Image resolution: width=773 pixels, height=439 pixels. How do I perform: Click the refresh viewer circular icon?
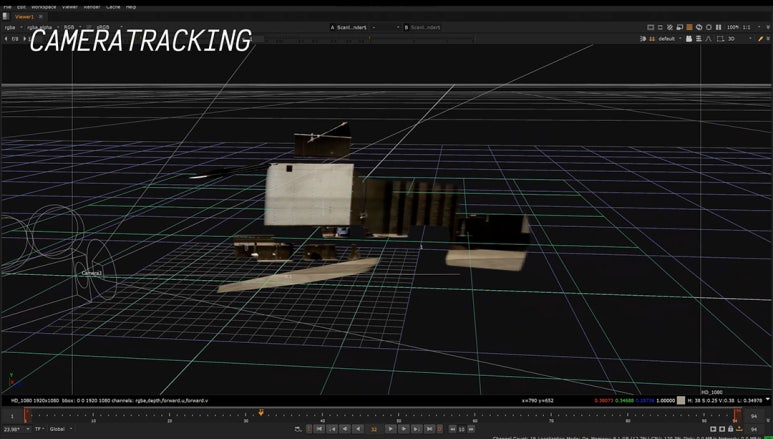[699, 27]
